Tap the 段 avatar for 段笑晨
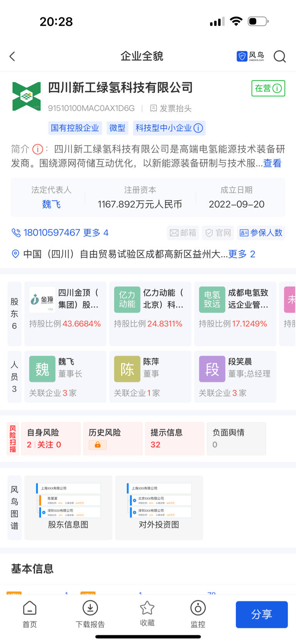Screen dimensions: 296x644 tap(212, 369)
